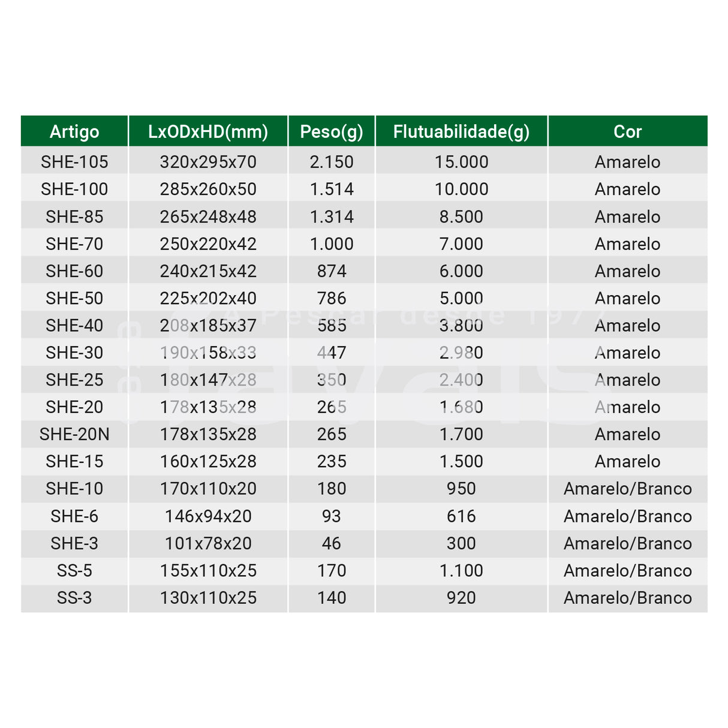This screenshot has height=728, width=728.
Task: Click the weight value 1.514
Action: coord(332,189)
